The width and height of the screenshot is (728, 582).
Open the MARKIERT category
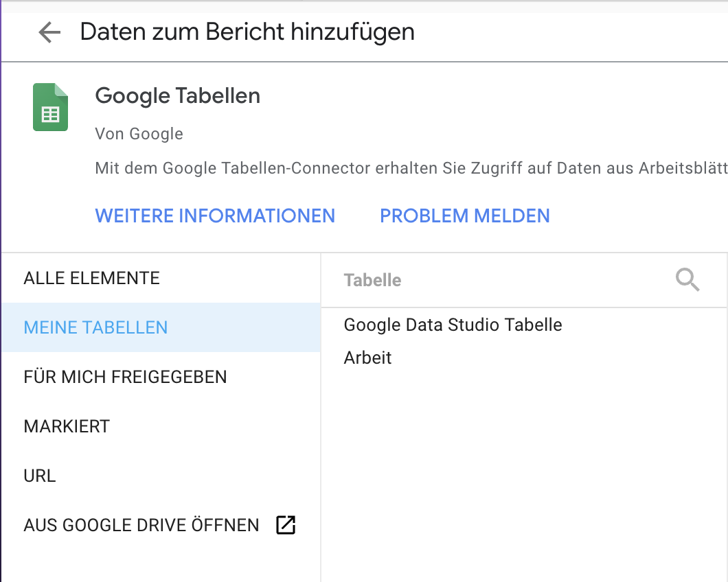click(67, 426)
